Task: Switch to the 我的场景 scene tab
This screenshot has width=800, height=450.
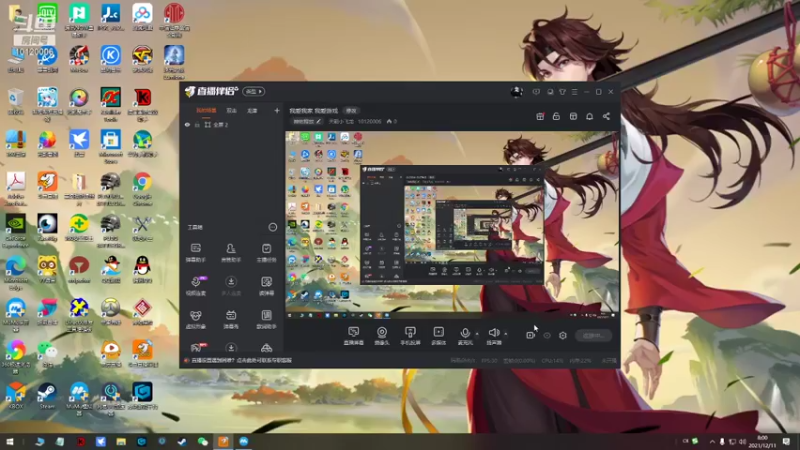Action: (x=207, y=110)
